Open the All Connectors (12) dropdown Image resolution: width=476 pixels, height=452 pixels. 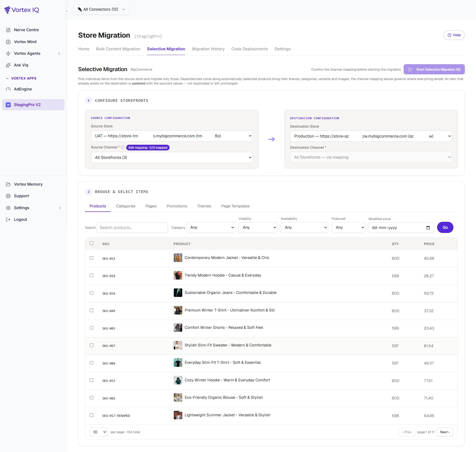click(x=101, y=9)
